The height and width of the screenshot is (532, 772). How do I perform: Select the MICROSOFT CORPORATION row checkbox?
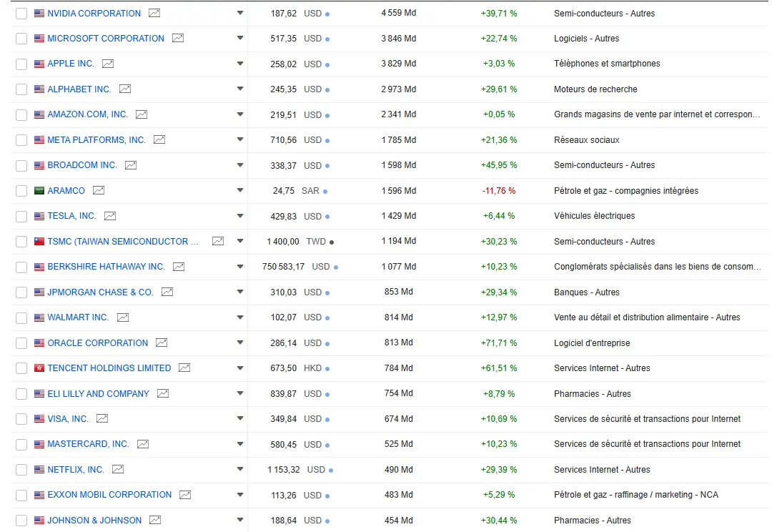pyautogui.click(x=21, y=39)
